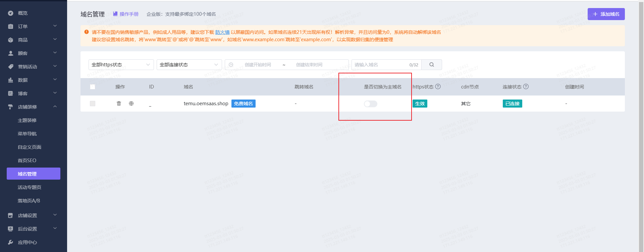Delete temu.oemsaas.shop using trash icon
This screenshot has height=252, width=644.
tap(119, 104)
